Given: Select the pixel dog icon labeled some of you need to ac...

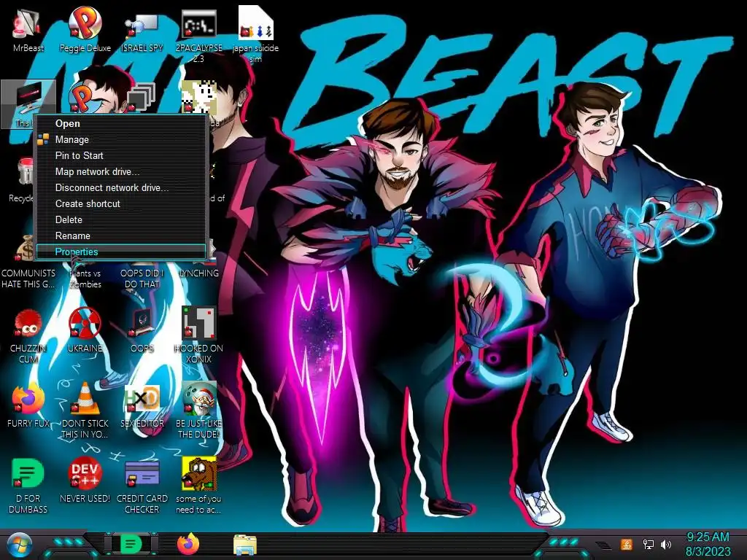Looking at the screenshot, I should [x=198, y=486].
